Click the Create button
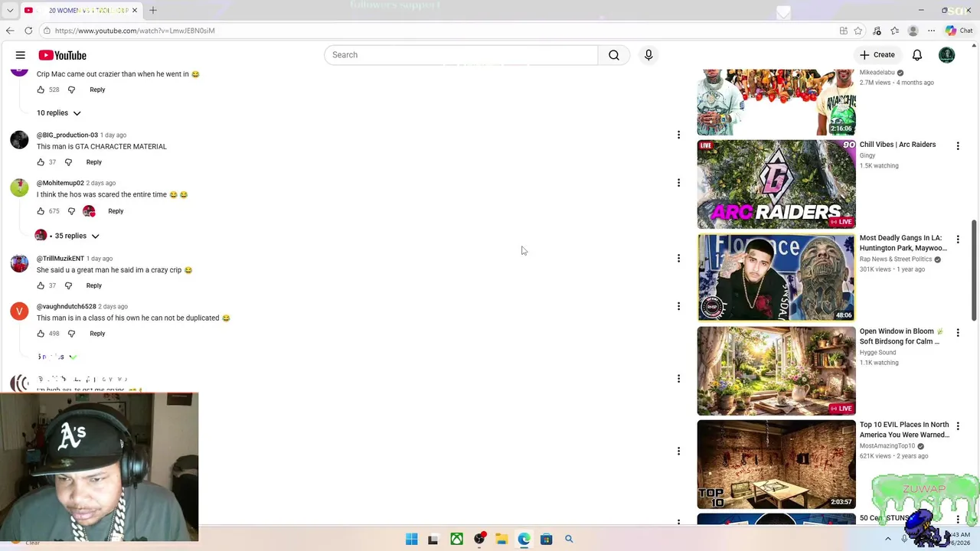Viewport: 980px width, 551px height. 877,55
